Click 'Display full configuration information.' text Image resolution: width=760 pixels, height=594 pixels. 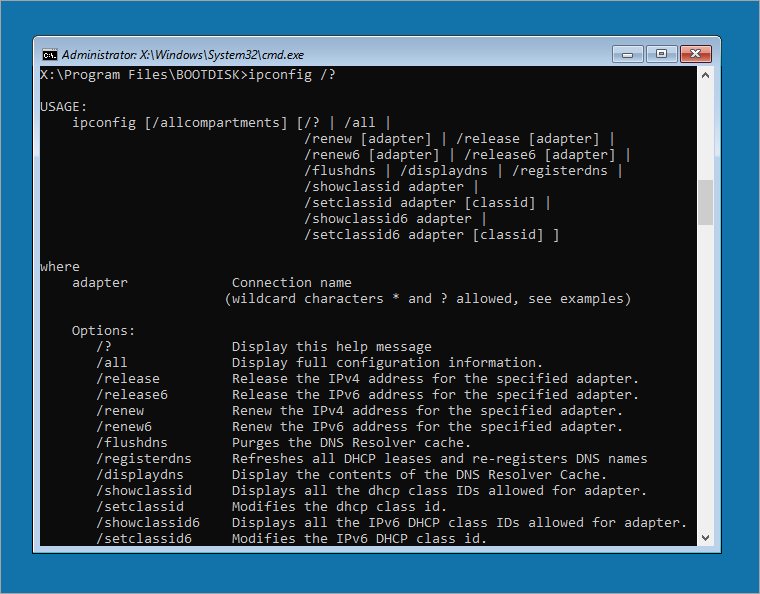tap(387, 362)
